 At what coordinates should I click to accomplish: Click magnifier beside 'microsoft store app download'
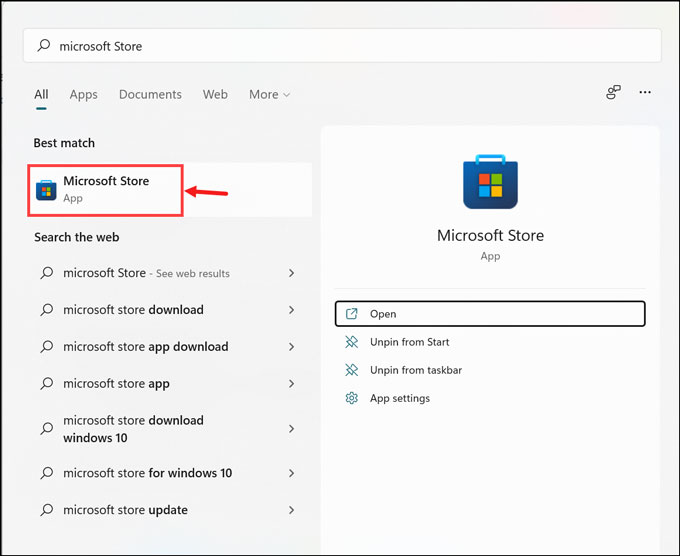pos(46,347)
